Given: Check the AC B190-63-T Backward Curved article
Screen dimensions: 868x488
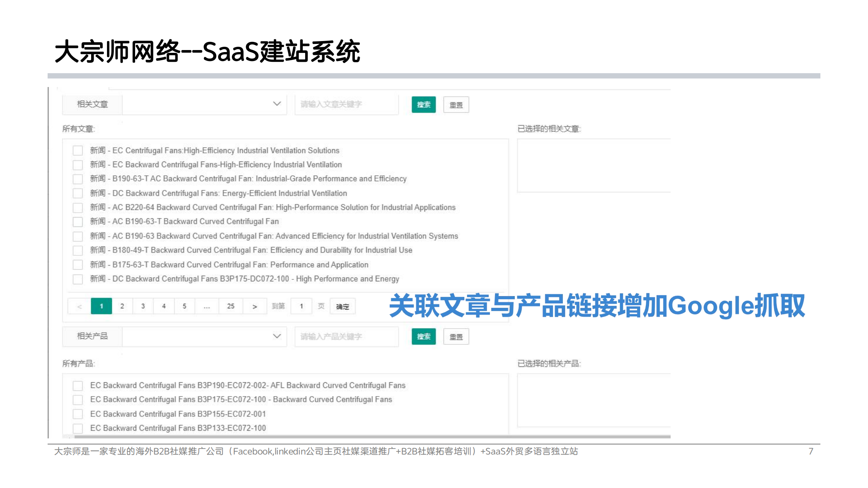Looking at the screenshot, I should (78, 222).
